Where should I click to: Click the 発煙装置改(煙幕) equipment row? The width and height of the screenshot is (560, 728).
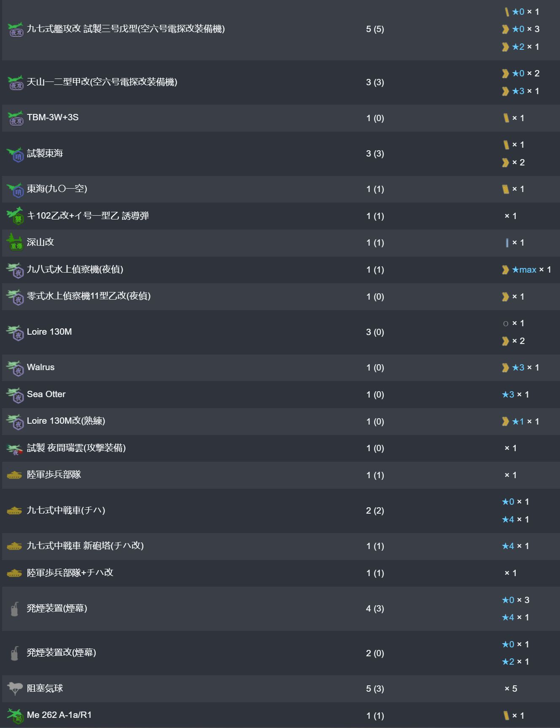(x=62, y=652)
